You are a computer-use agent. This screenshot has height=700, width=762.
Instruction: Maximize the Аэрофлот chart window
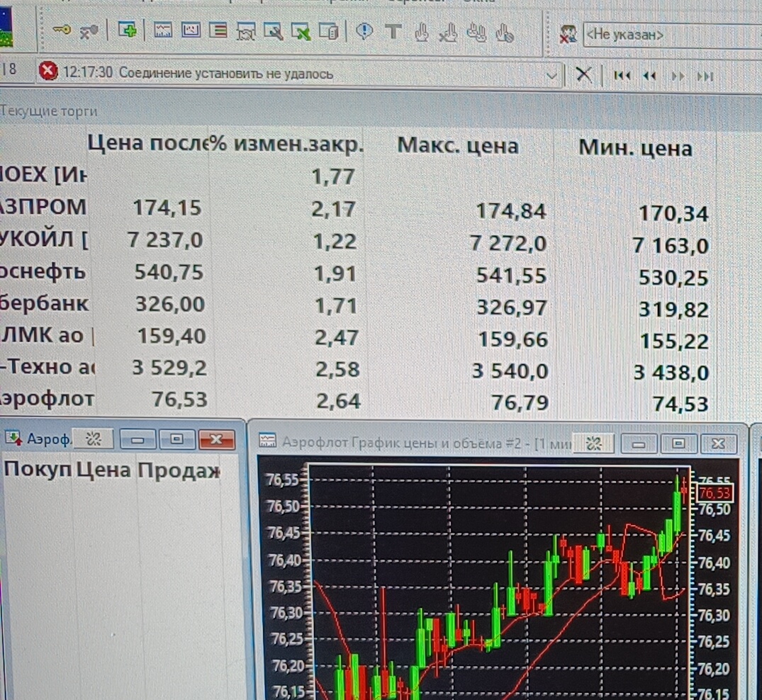pos(678,444)
